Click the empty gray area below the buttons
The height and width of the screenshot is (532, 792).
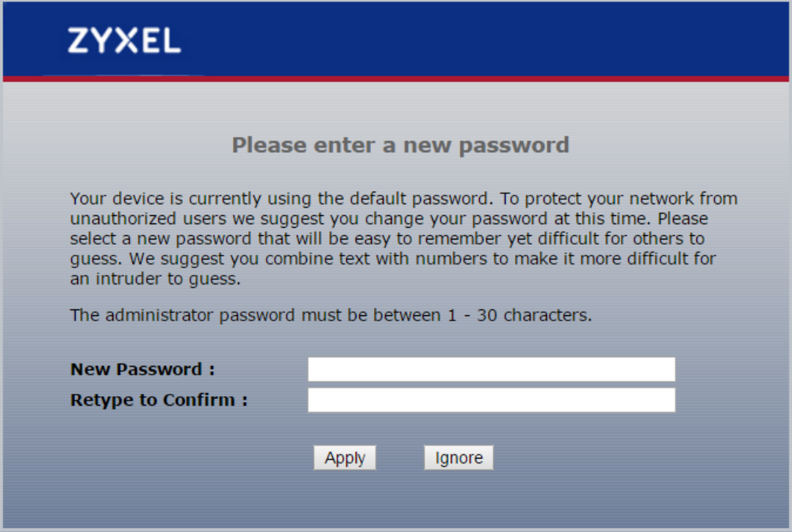(x=396, y=500)
